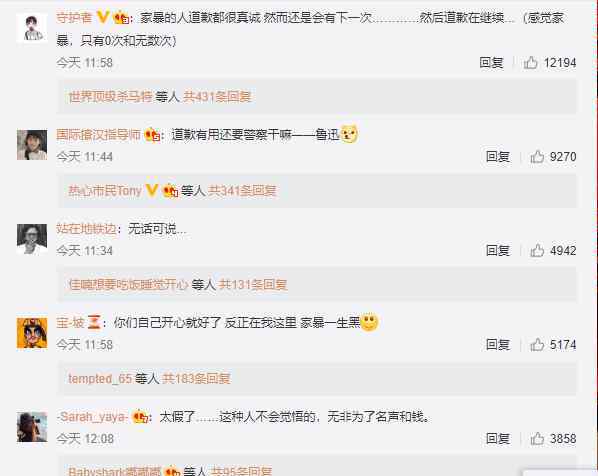Image resolution: width=598 pixels, height=476 pixels.
Task: Like the -Sarah_yaya- comment
Action: coord(537,439)
